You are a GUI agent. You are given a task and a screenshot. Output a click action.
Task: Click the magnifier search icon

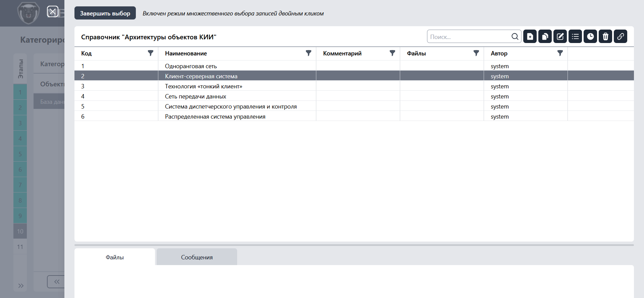[x=515, y=37]
